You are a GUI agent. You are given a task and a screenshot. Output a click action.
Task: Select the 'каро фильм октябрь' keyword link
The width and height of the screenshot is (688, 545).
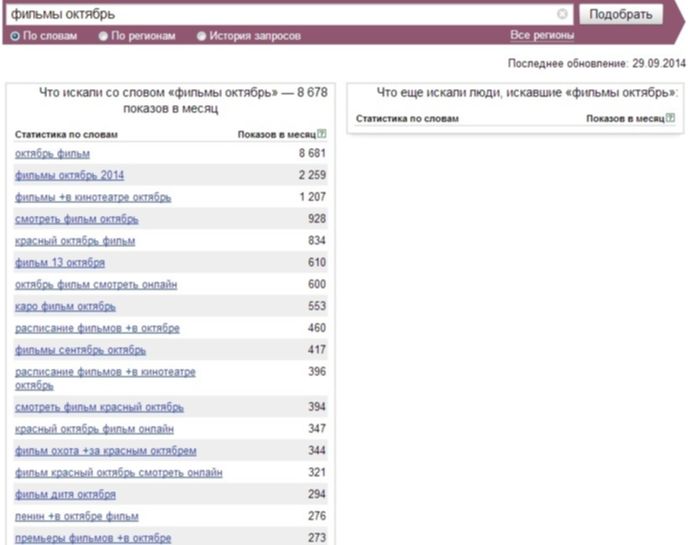pos(65,307)
